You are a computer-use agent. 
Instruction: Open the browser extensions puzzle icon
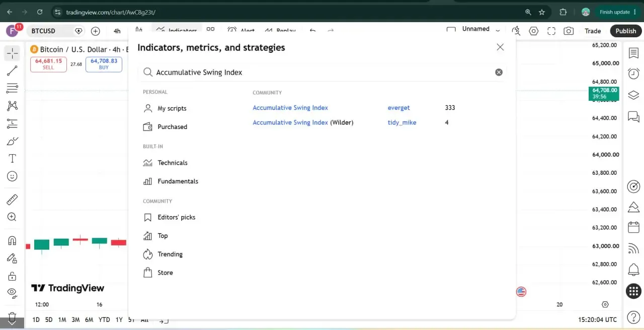tap(563, 12)
